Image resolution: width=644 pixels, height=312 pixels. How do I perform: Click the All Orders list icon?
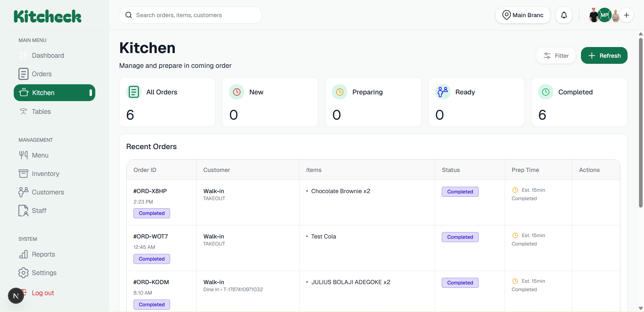pos(134,92)
